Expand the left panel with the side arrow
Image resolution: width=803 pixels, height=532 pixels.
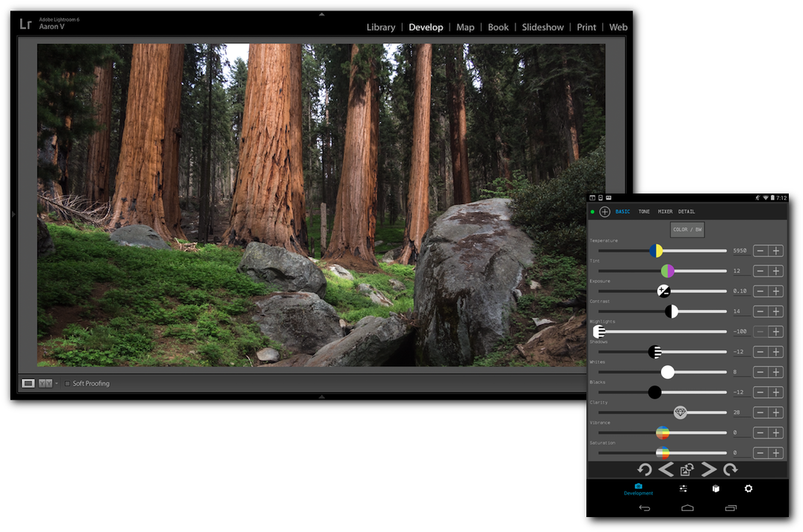(13, 214)
